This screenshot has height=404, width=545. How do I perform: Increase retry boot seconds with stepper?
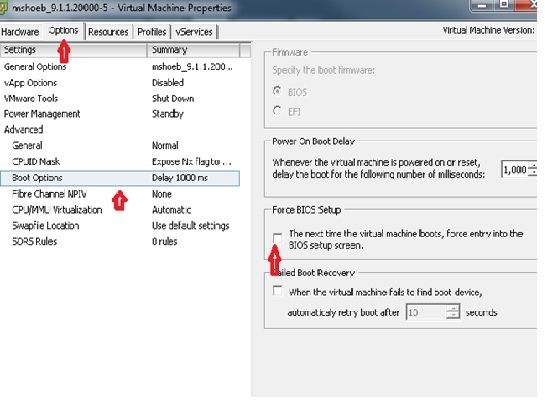coord(453,308)
